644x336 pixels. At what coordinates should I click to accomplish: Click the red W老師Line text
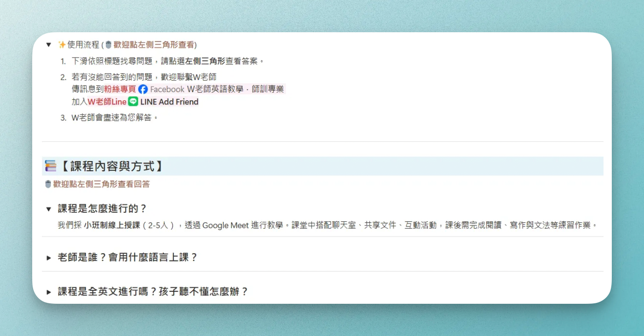point(107,102)
